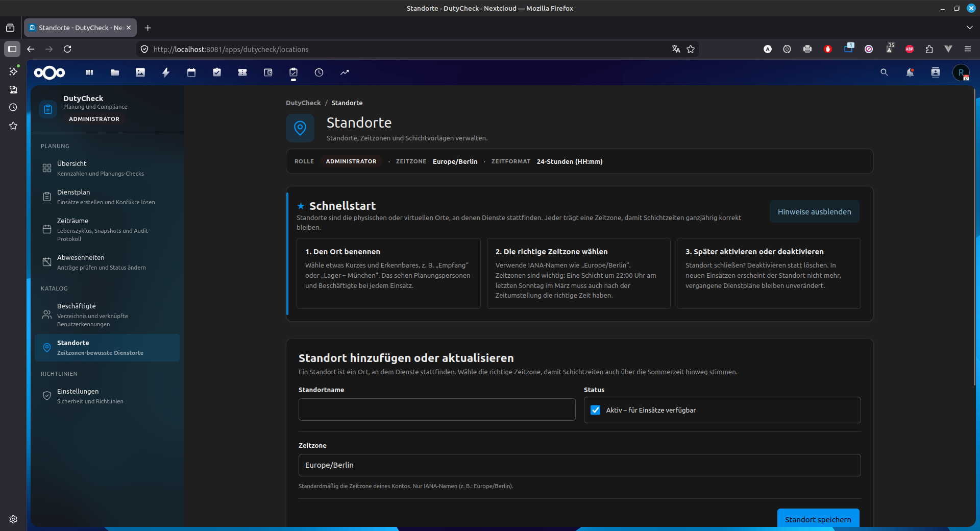Viewport: 980px width, 531px height.
Task: Click the Firefox reload button
Action: 67,49
